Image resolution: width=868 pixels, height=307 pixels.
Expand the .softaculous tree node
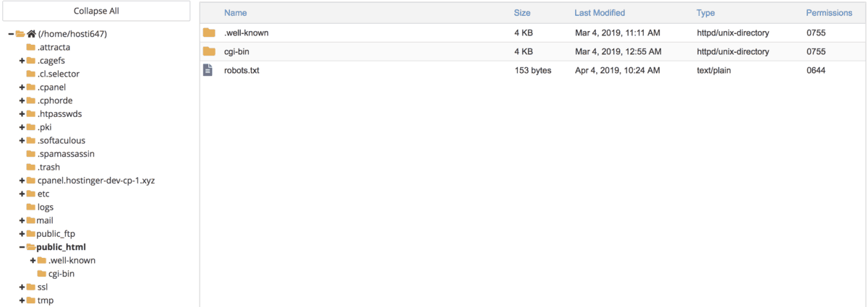[22, 140]
